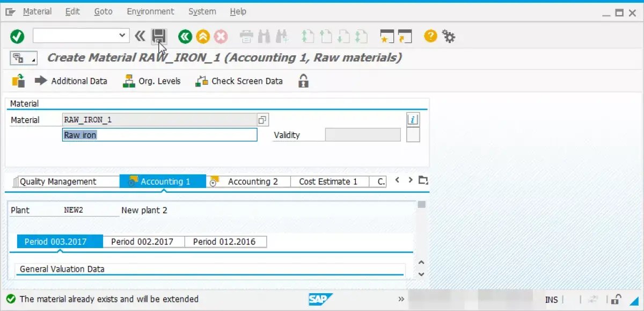This screenshot has width=644, height=311.
Task: Click the General Valuation Data heading
Action: coord(62,269)
